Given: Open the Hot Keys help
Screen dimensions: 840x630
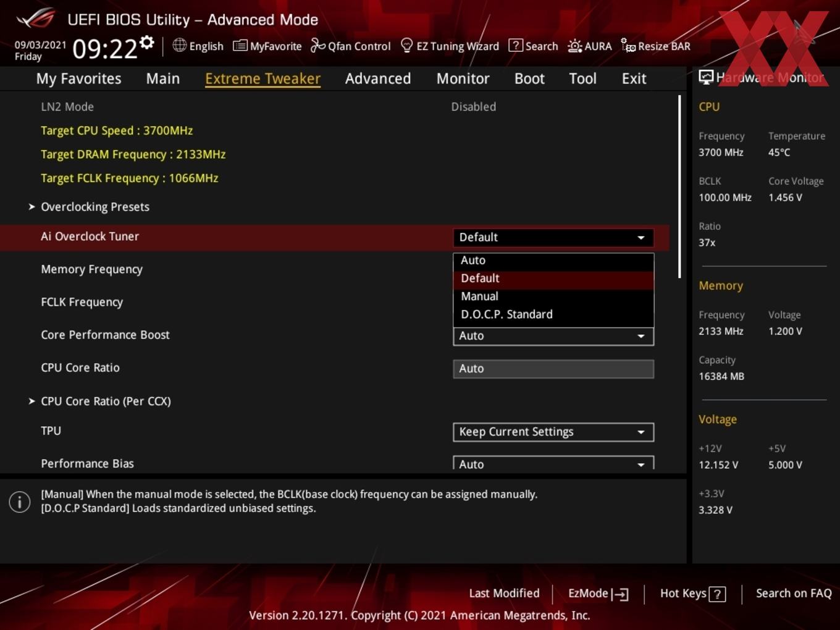Looking at the screenshot, I should coord(692,594).
